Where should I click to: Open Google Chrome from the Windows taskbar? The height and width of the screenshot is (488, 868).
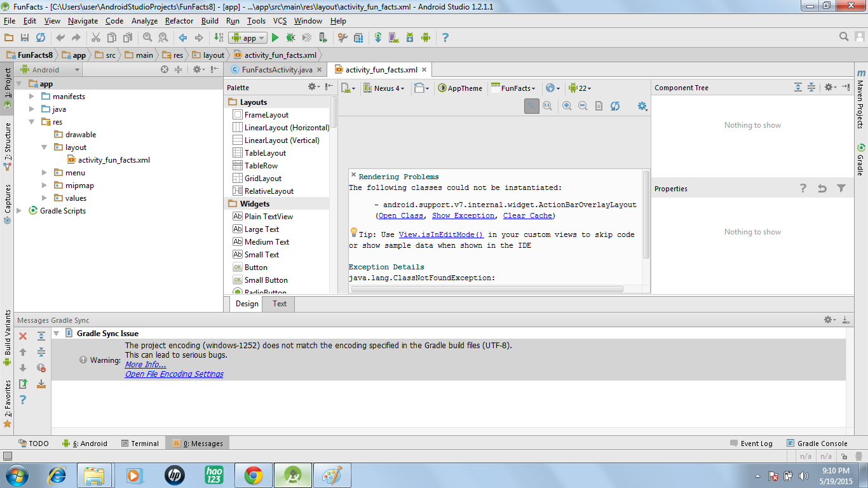[254, 475]
